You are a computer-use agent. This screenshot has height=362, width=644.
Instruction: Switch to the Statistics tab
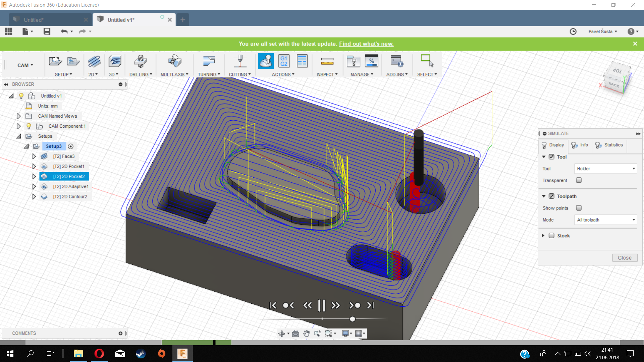pos(609,145)
